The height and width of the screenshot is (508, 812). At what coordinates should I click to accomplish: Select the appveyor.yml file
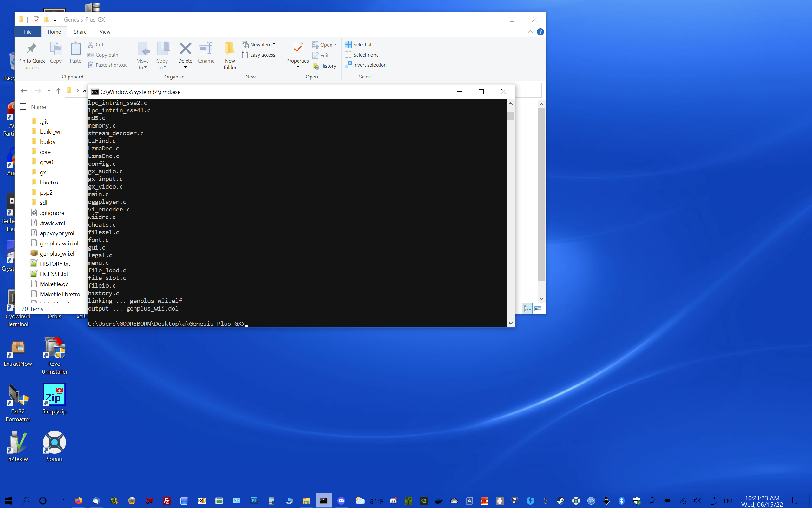pos(57,233)
